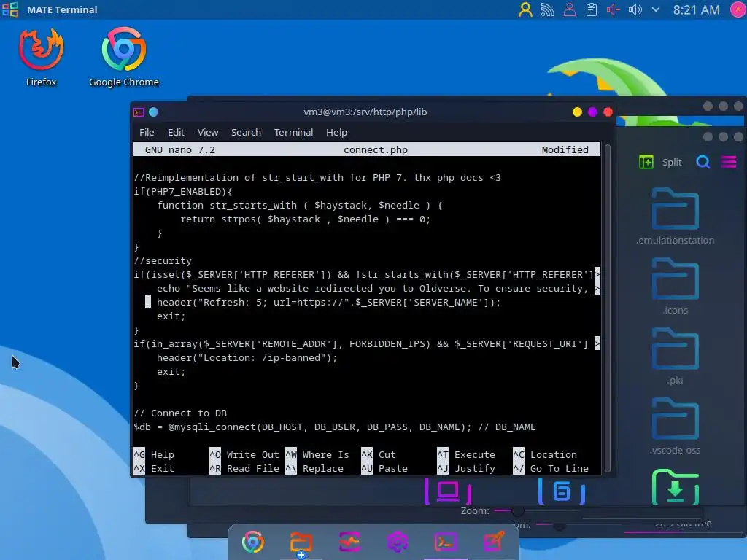
Task: Open the file manager from the dock
Action: pyautogui.click(x=301, y=542)
